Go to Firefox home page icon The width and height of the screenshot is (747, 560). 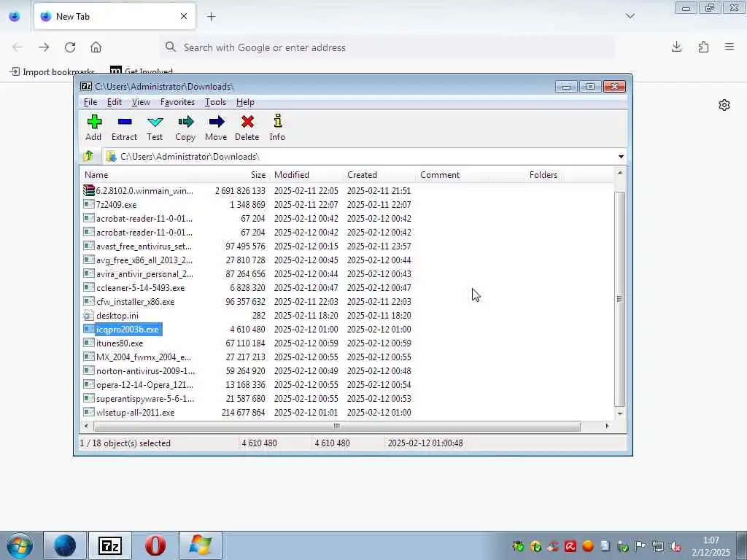(96, 47)
